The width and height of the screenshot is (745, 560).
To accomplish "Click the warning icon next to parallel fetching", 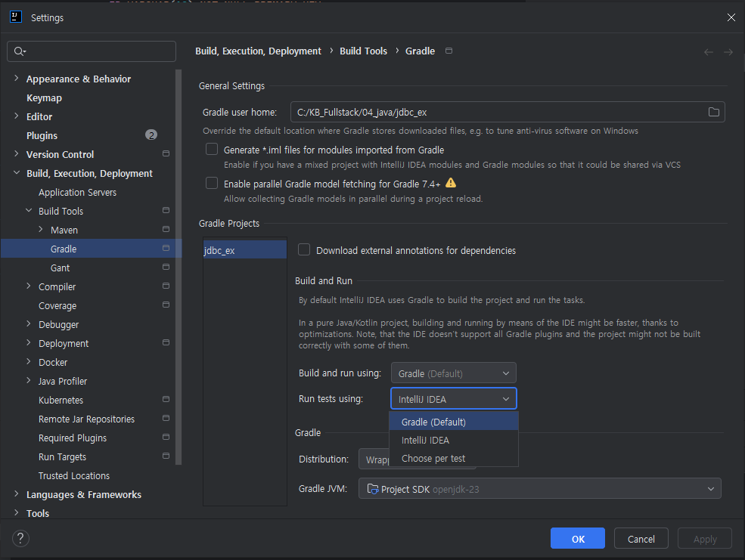I will (451, 183).
